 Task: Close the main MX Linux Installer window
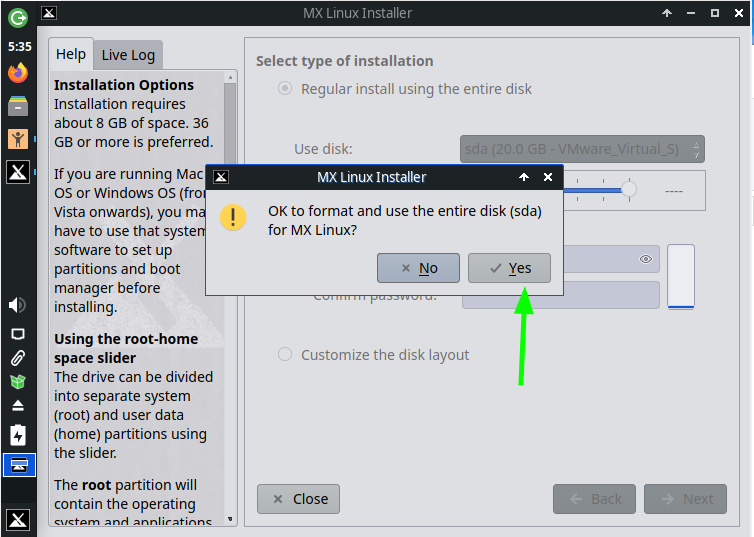point(739,13)
